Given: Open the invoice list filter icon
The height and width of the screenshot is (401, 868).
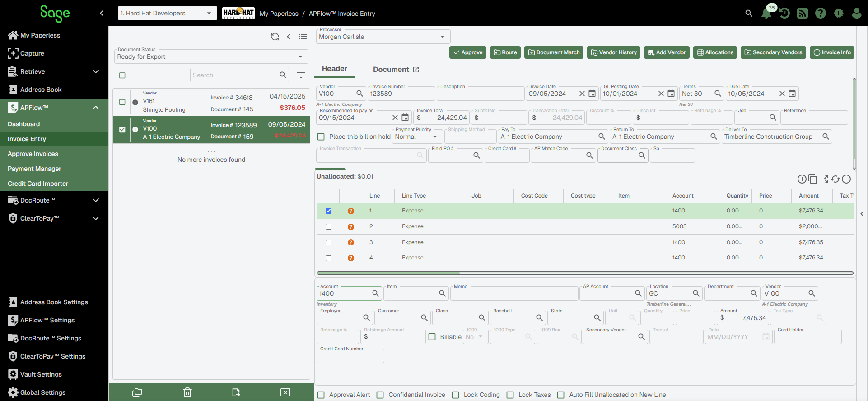Looking at the screenshot, I should 301,75.
